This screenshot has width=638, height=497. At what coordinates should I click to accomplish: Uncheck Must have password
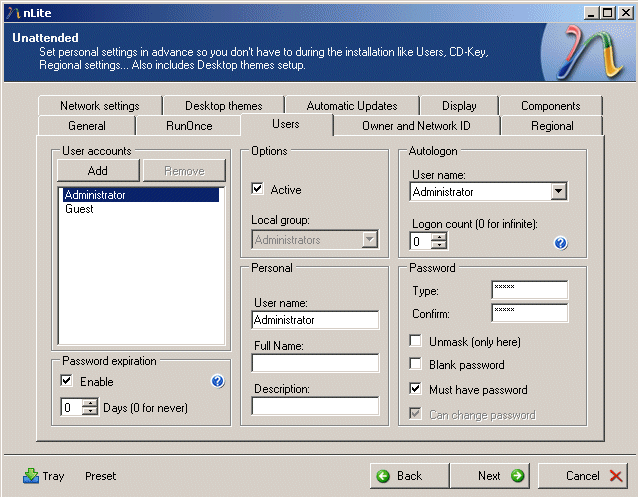point(415,388)
